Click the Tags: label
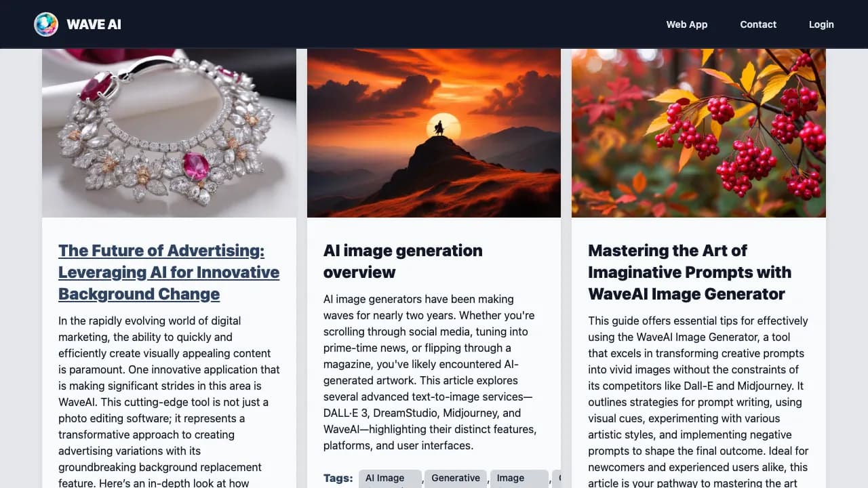The height and width of the screenshot is (488, 868). 338,479
